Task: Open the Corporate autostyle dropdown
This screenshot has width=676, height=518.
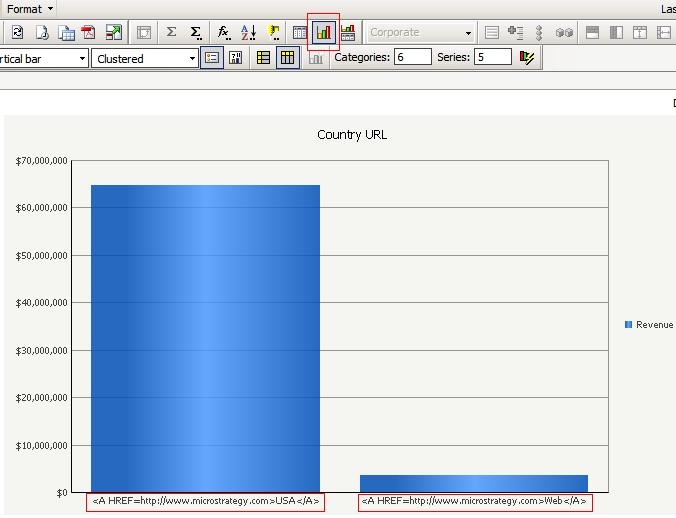Action: click(x=420, y=32)
